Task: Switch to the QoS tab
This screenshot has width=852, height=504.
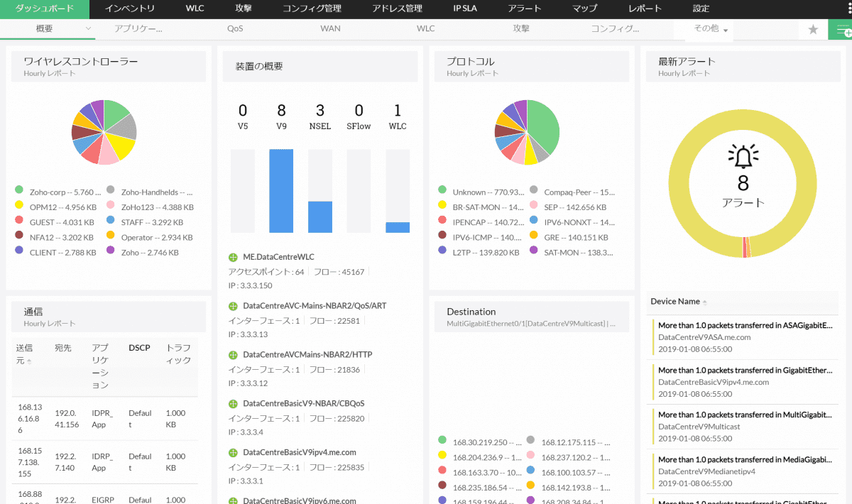Action: point(235,29)
